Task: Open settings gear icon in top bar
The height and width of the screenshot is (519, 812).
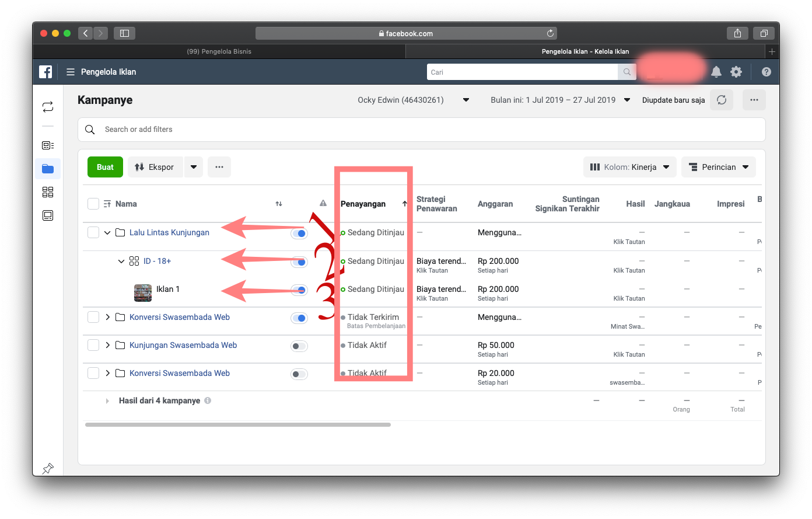Action: point(736,72)
